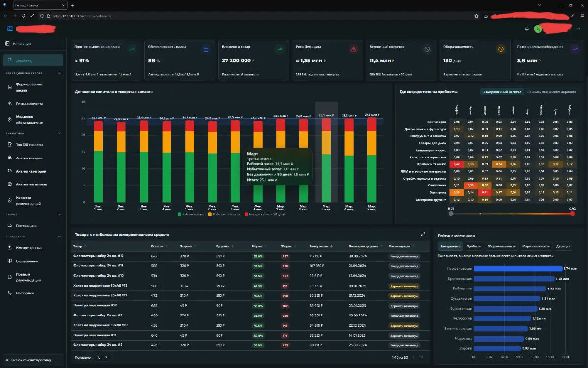Viewport: 588px width, 368px height.
Task: Open Потенциал высвобождения card
Action: (548, 60)
